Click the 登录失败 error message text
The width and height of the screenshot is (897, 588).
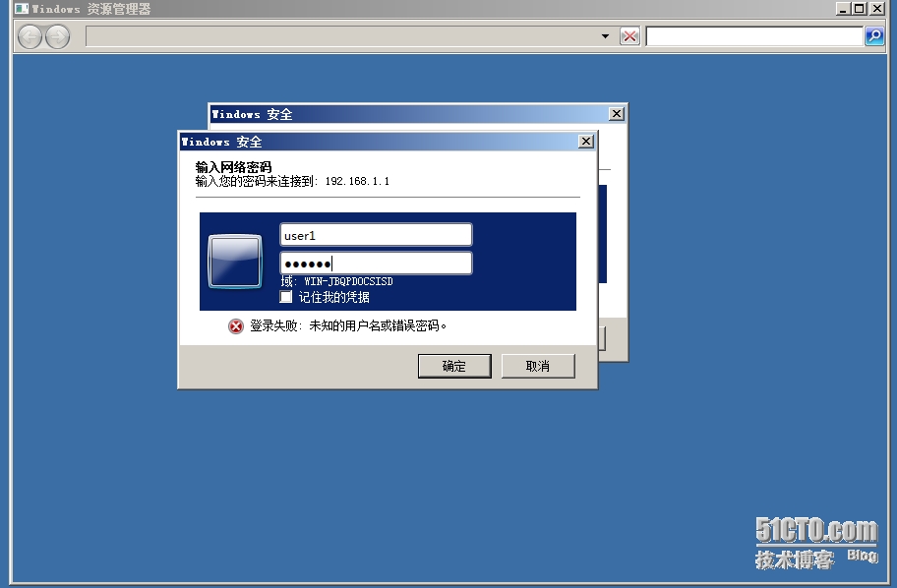click(348, 325)
